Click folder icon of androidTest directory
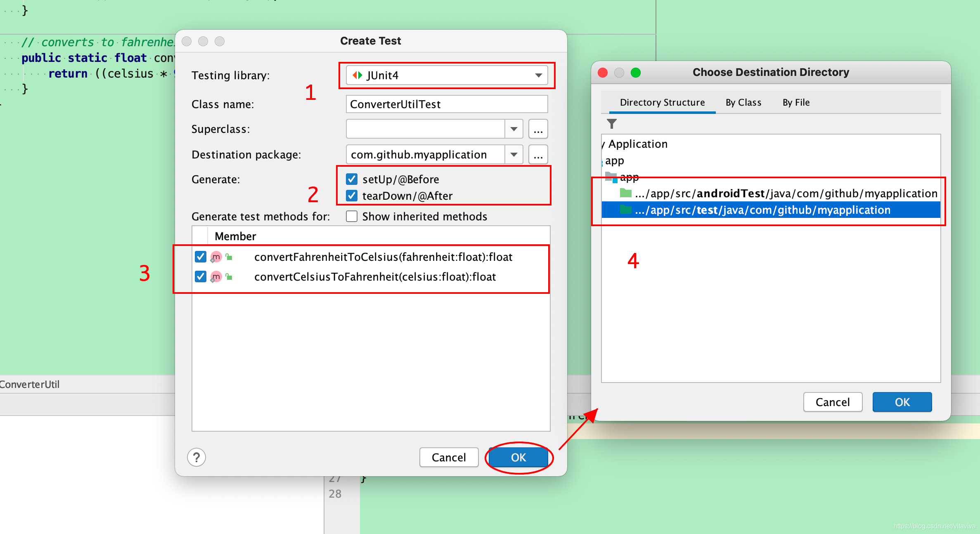The width and height of the screenshot is (980, 534). [x=626, y=193]
